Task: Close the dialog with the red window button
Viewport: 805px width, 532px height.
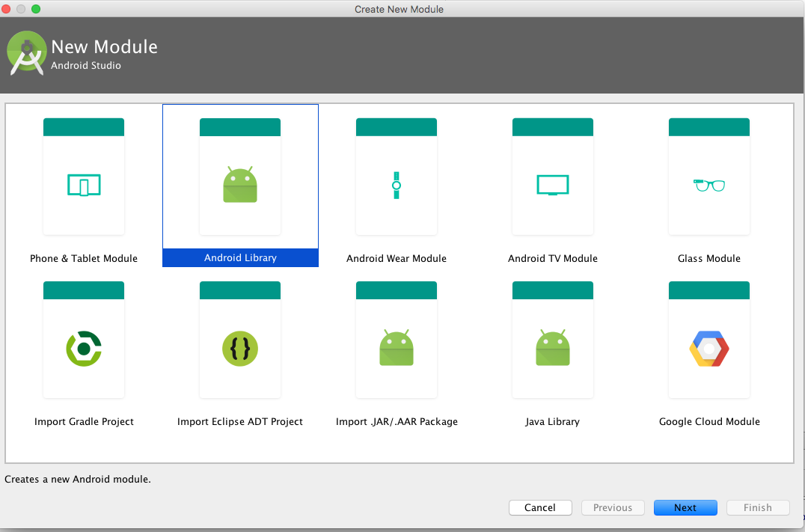Action: pyautogui.click(x=6, y=9)
